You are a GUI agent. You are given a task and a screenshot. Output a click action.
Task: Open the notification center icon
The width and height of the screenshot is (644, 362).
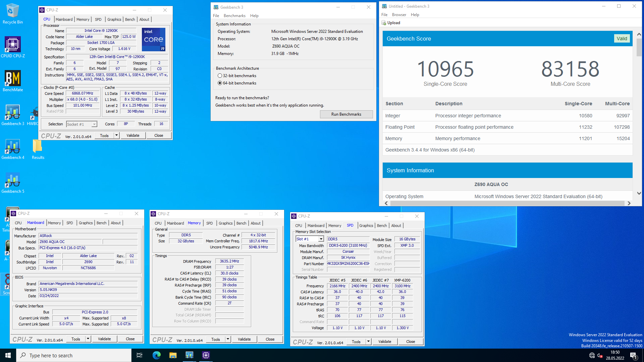[633, 355]
